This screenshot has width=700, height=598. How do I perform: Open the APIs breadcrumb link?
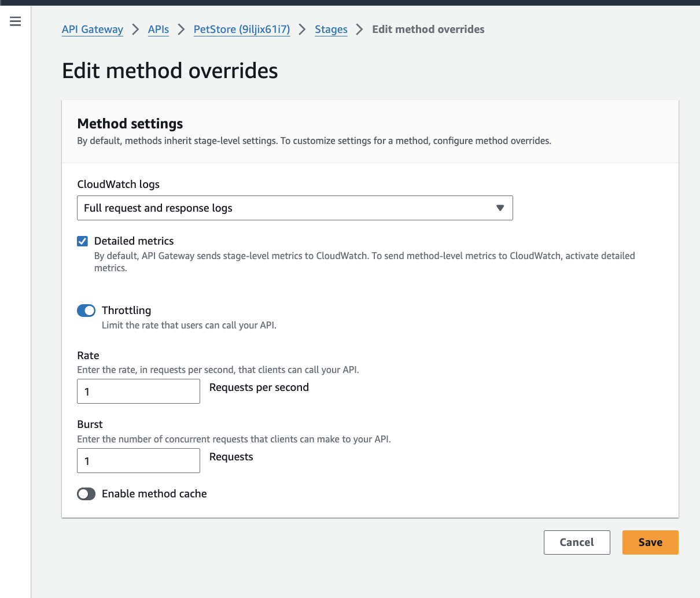(158, 29)
